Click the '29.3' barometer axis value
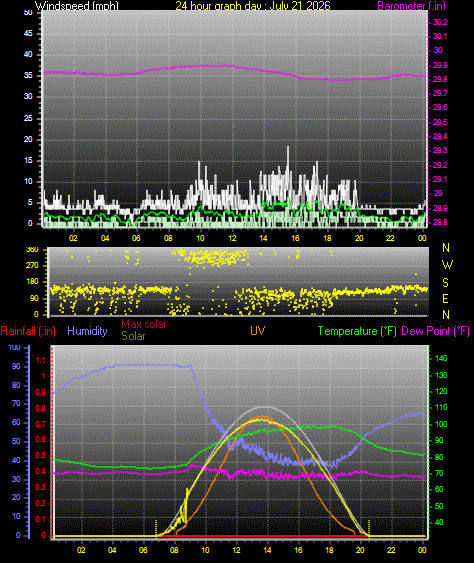 tap(440, 150)
